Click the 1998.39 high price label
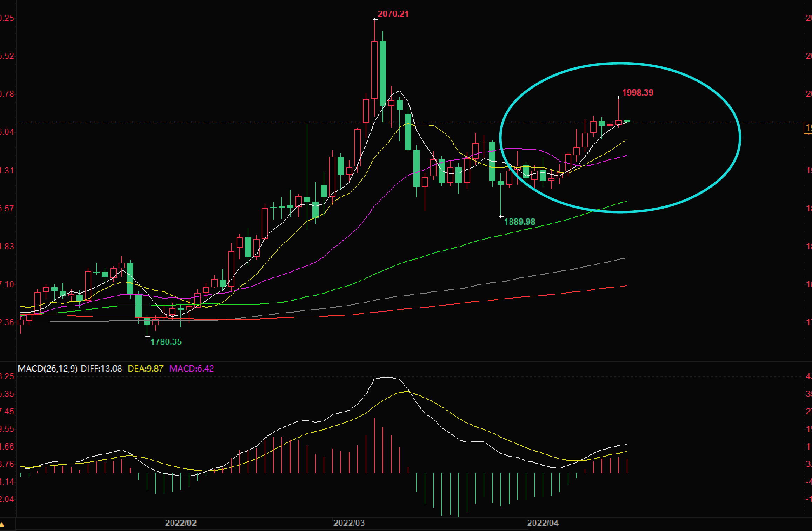 click(638, 93)
